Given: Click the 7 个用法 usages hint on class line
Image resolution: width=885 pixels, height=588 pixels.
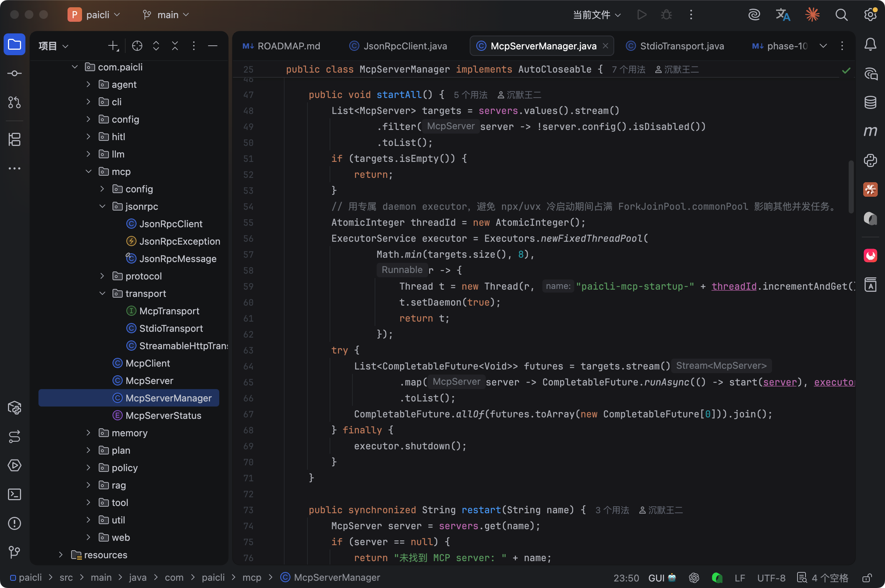Looking at the screenshot, I should (628, 69).
